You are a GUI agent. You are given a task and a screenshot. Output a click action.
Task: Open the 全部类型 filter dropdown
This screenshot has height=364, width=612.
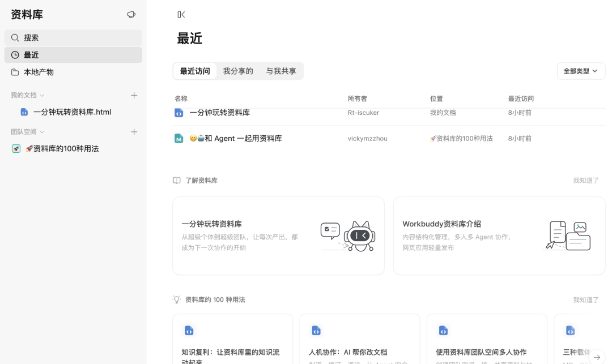pyautogui.click(x=581, y=71)
